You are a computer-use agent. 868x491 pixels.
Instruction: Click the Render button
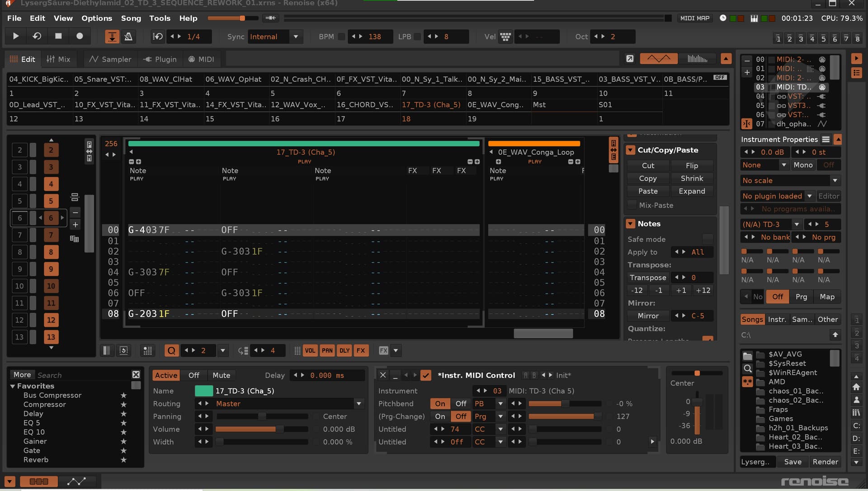(x=825, y=462)
